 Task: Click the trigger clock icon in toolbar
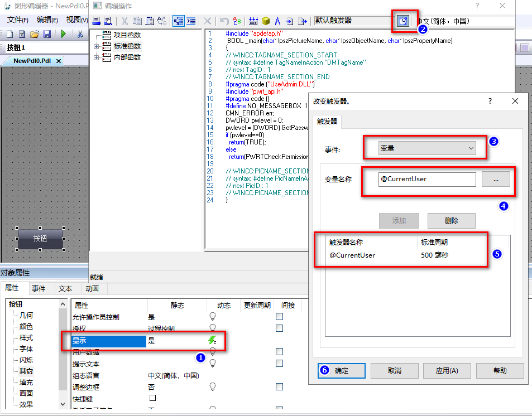point(402,21)
